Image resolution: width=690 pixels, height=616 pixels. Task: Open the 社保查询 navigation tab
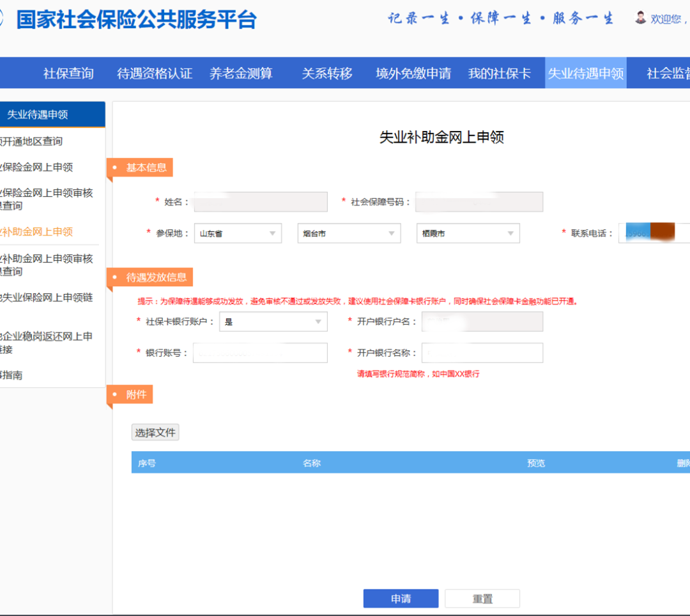pyautogui.click(x=68, y=73)
